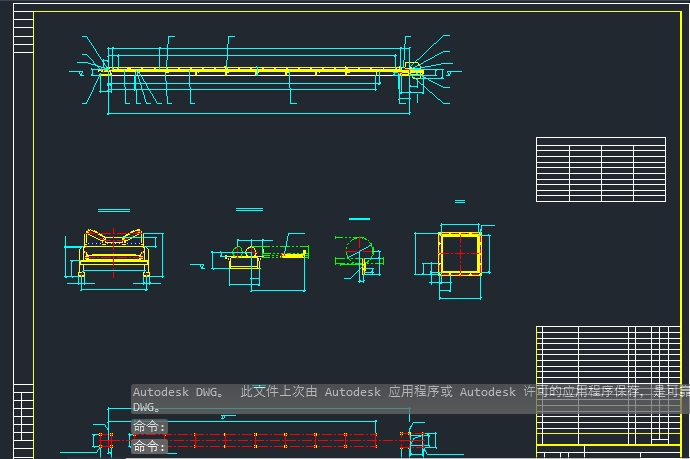The height and width of the screenshot is (459, 690).
Task: Select the square section view with red centerlines
Action: tap(455, 261)
